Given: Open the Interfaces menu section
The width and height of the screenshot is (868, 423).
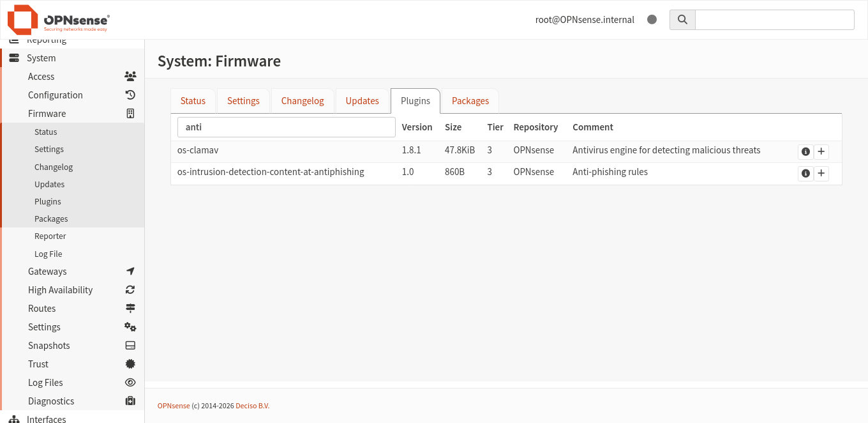Looking at the screenshot, I should coord(72,419).
